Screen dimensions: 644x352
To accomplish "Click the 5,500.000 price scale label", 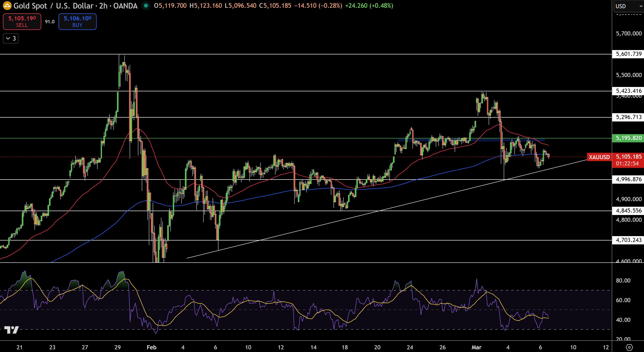I will [x=628, y=75].
